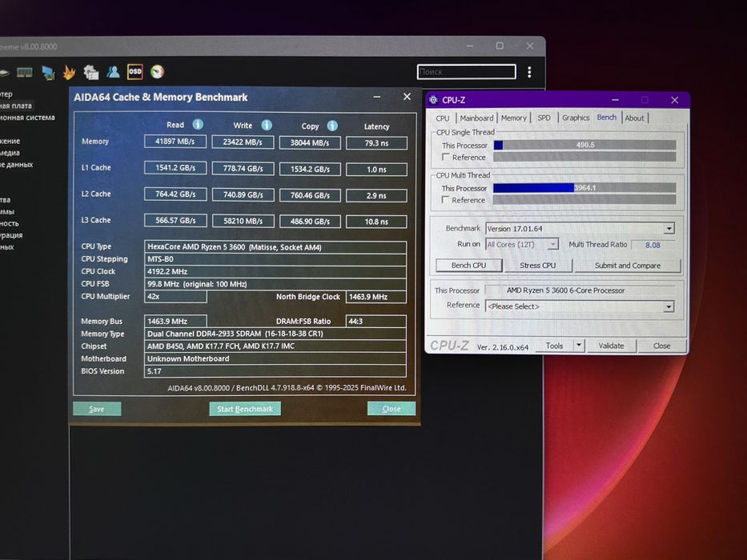Show info about the Read column
This screenshot has height=560, width=747.
coord(198,124)
